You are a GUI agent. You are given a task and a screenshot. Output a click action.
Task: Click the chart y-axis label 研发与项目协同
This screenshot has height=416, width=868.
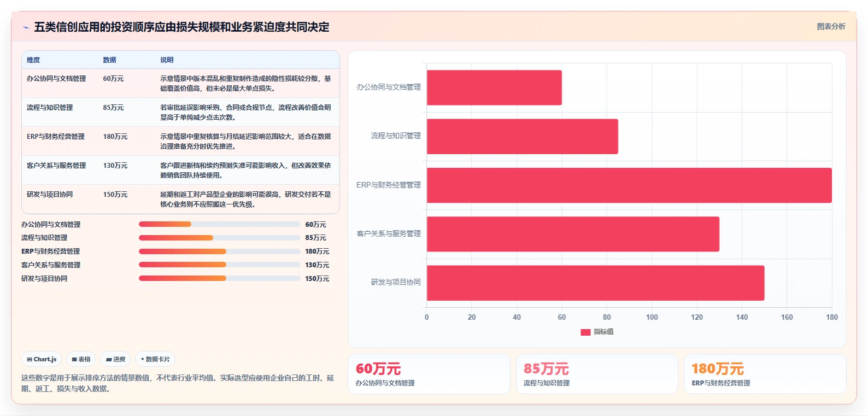pyautogui.click(x=396, y=283)
